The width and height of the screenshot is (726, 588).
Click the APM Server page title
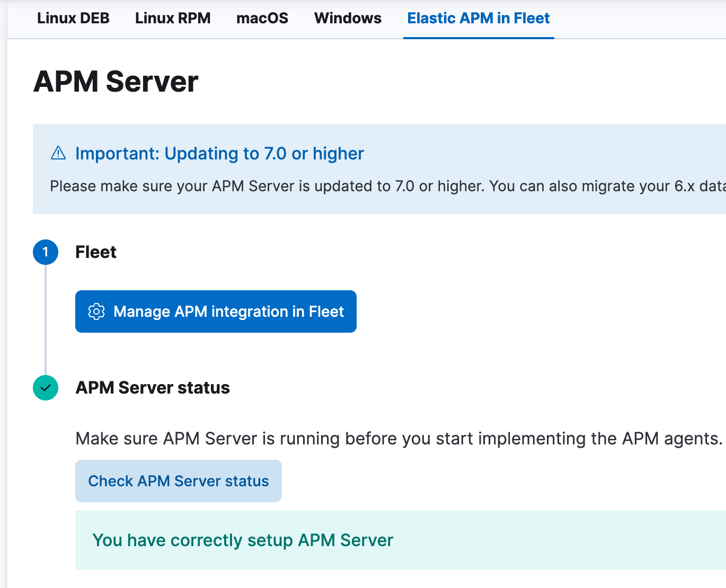tap(116, 81)
